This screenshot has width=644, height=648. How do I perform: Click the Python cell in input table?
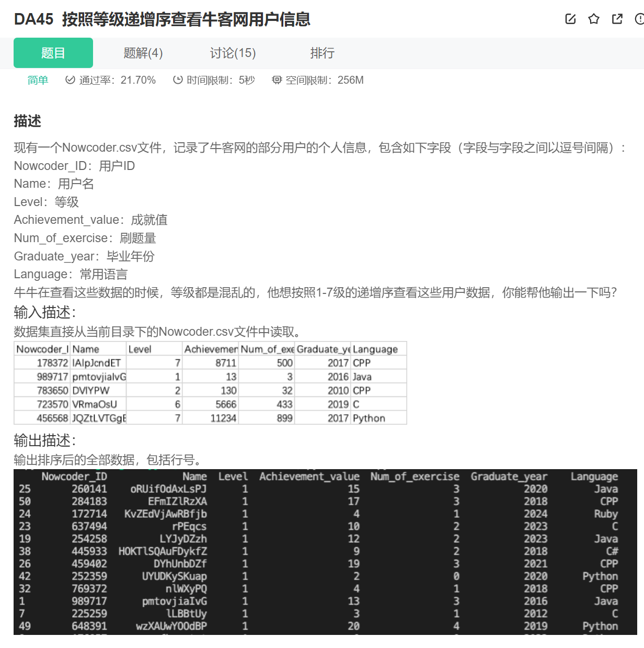click(x=378, y=418)
